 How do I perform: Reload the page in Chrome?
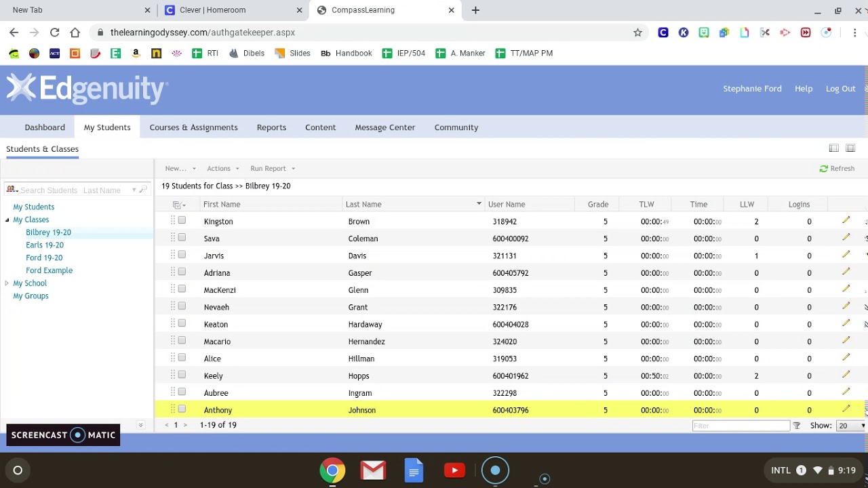point(54,32)
